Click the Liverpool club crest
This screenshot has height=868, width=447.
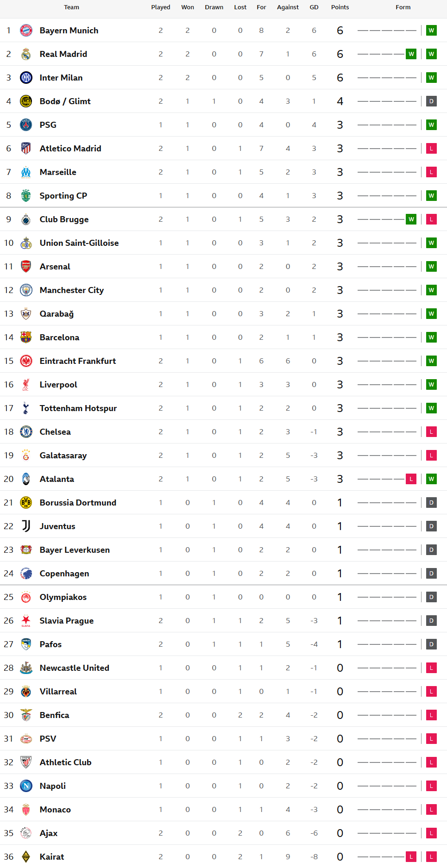coord(26,385)
